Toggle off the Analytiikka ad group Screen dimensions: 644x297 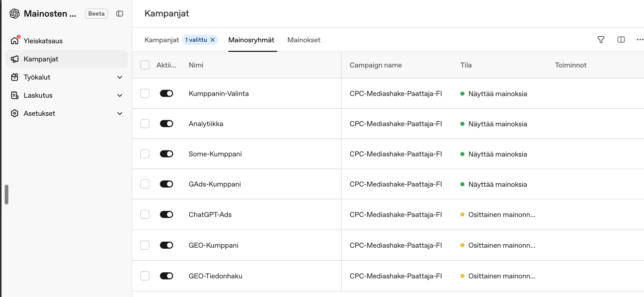pos(167,124)
